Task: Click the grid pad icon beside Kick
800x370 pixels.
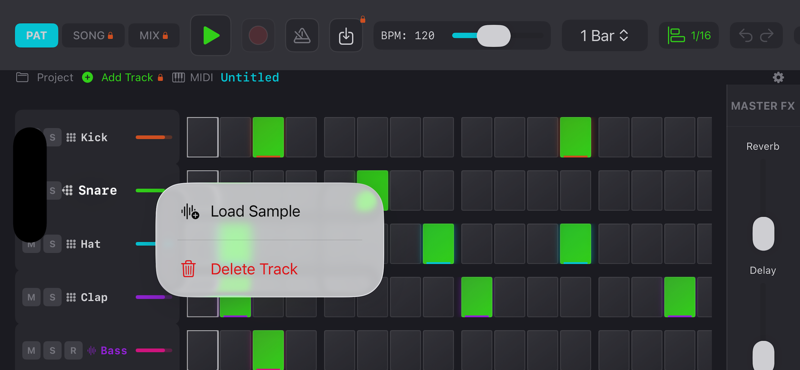Action: (x=71, y=137)
